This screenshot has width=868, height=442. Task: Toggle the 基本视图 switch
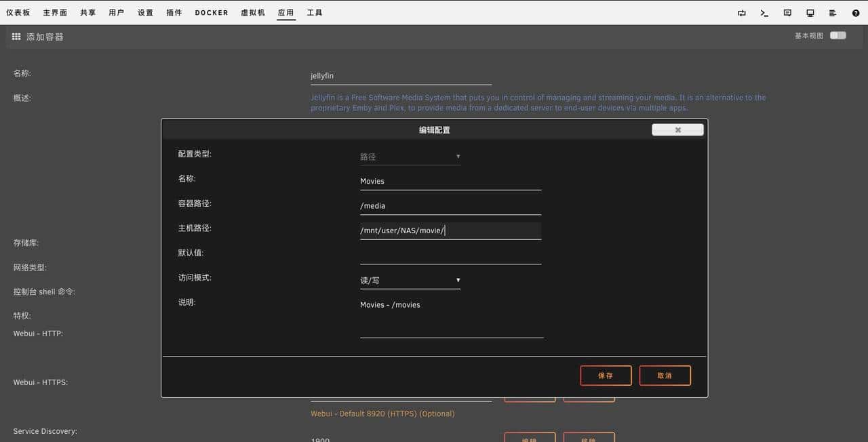point(837,35)
